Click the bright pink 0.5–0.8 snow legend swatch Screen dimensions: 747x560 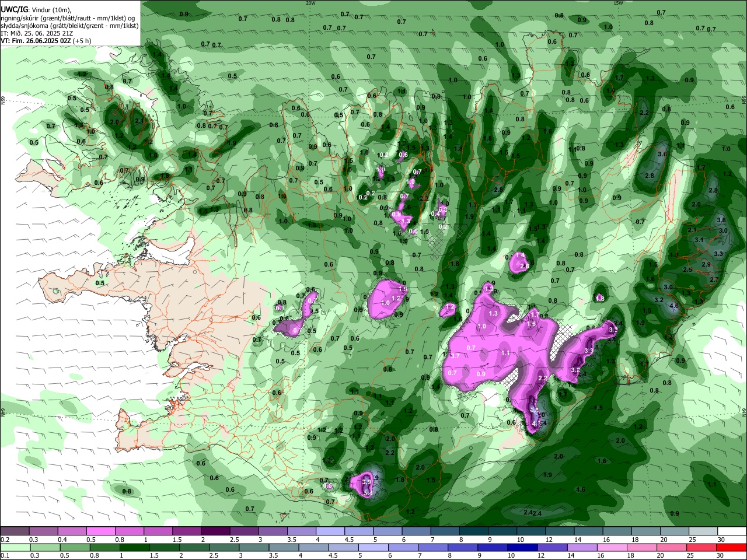[100, 531]
